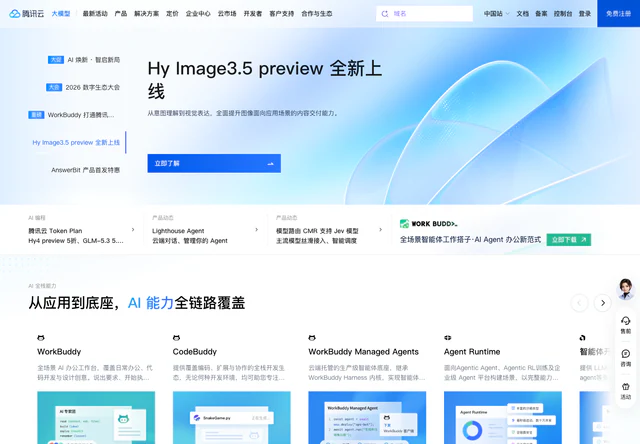Click the next carousel arrow
Image resolution: width=640 pixels, height=444 pixels.
tap(602, 303)
